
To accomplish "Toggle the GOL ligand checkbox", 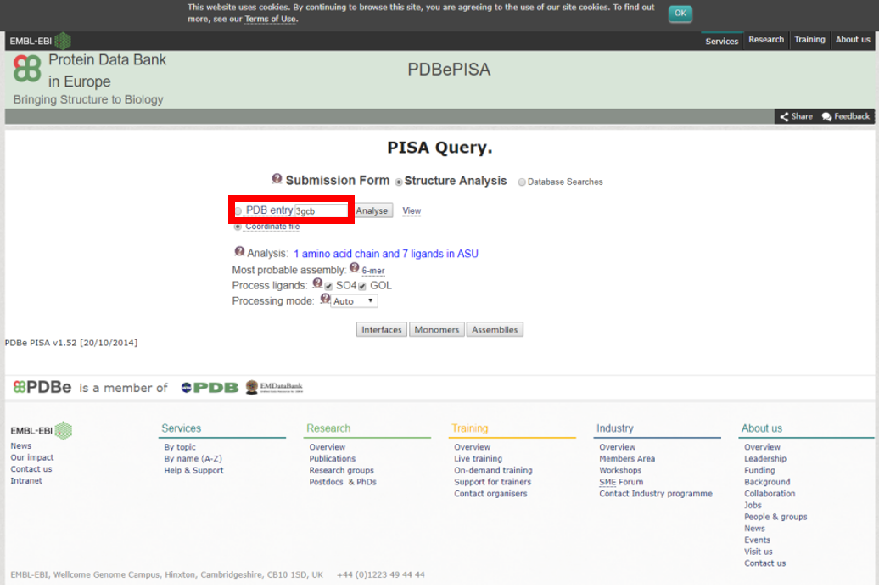I will pyautogui.click(x=362, y=287).
